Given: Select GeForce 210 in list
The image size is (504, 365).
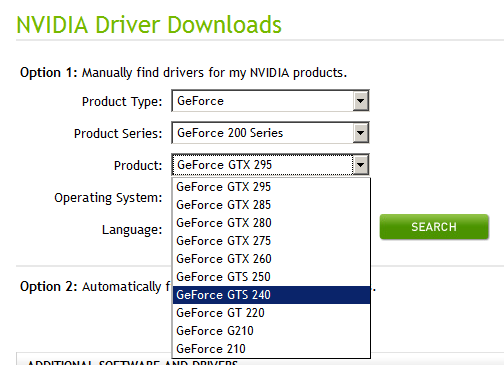Looking at the screenshot, I should coord(271,349).
